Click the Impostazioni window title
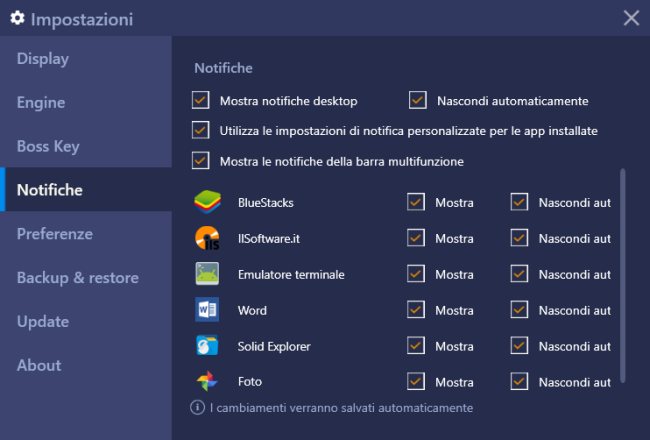650x440 pixels. (x=82, y=19)
